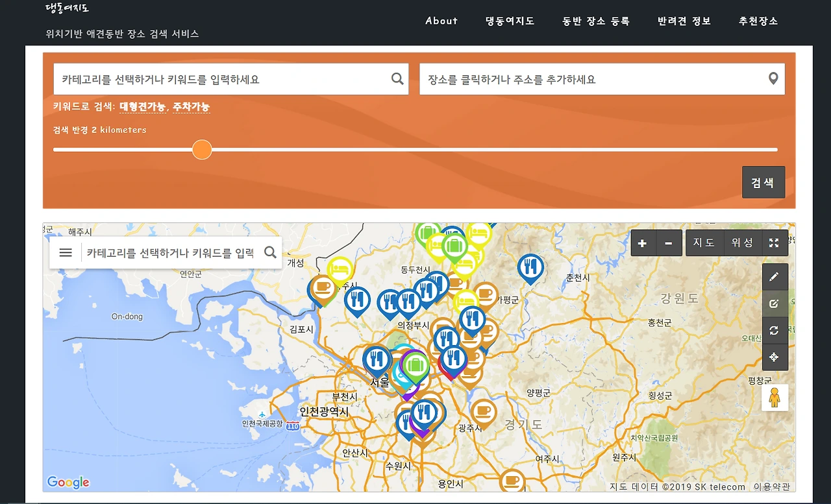Click the orange cafe marker beside 가평군

(486, 294)
